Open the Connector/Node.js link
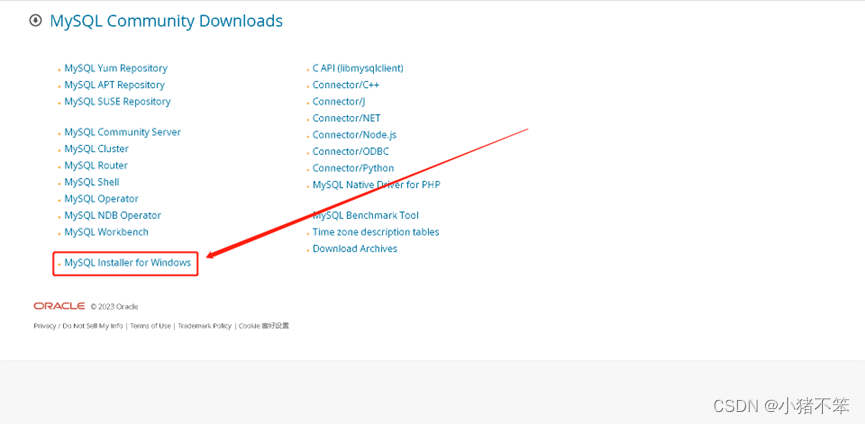 (355, 135)
